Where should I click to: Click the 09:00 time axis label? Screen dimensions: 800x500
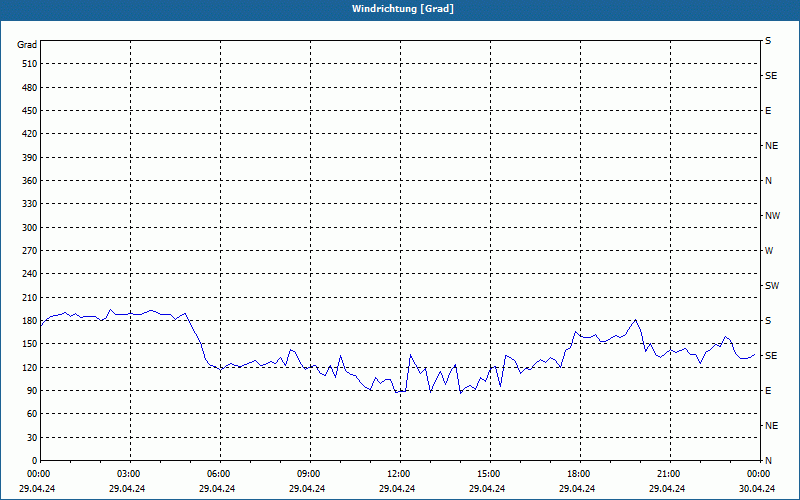(310, 474)
